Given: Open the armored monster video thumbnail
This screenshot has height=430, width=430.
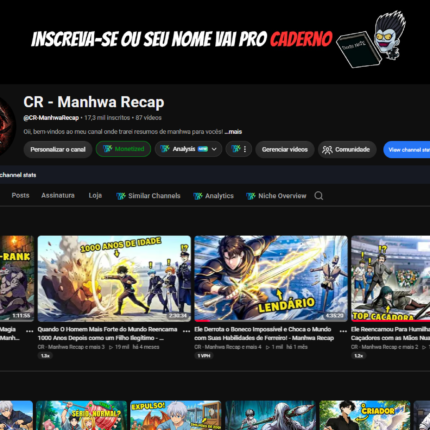Looking at the screenshot, I should (x=270, y=415).
